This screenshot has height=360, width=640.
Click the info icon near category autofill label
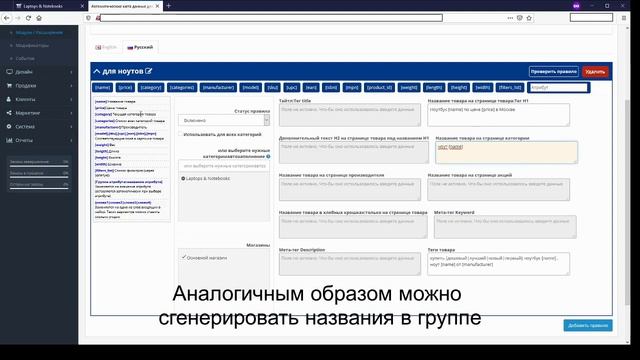click(x=268, y=156)
